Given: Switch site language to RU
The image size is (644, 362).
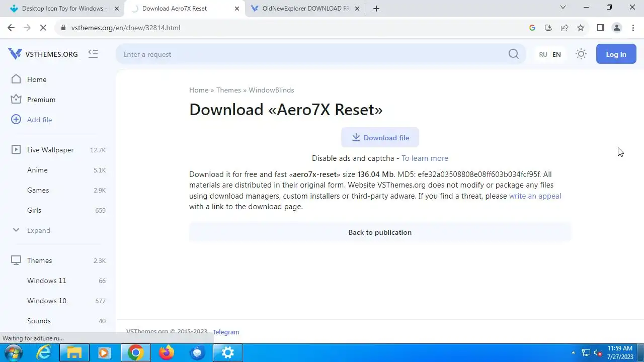Looking at the screenshot, I should click(x=543, y=54).
